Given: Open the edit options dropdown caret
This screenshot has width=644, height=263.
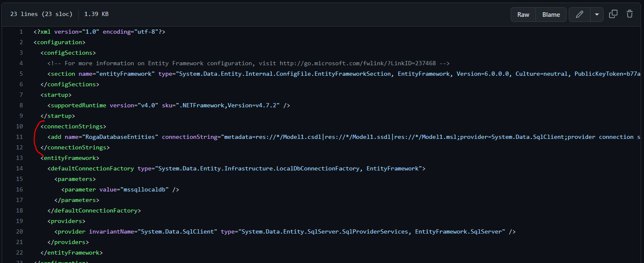Looking at the screenshot, I should (x=597, y=14).
